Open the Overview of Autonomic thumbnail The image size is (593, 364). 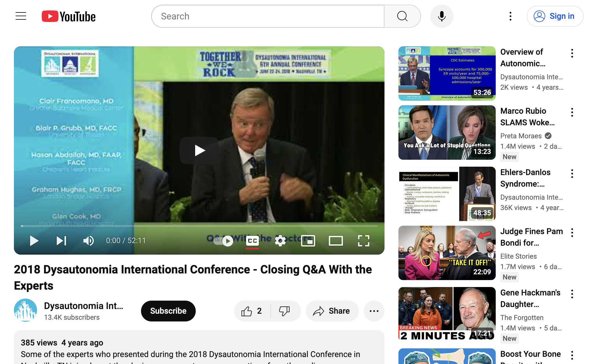pos(447,73)
